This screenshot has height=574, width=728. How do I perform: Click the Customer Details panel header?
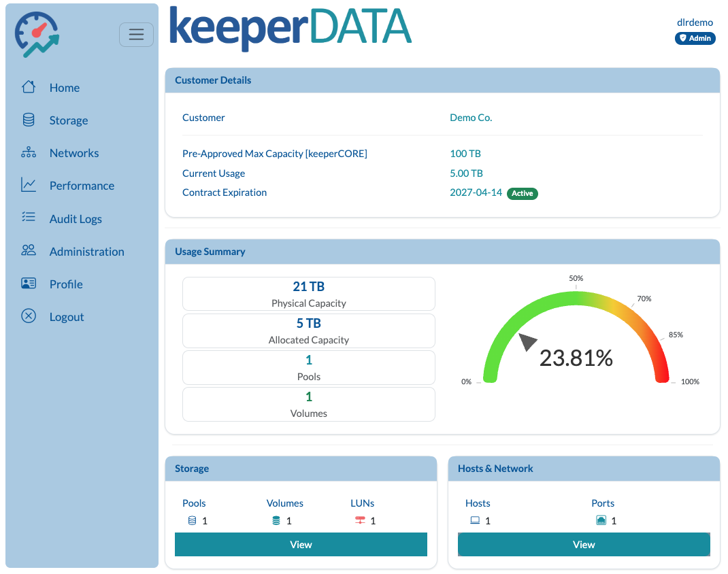pyautogui.click(x=442, y=80)
